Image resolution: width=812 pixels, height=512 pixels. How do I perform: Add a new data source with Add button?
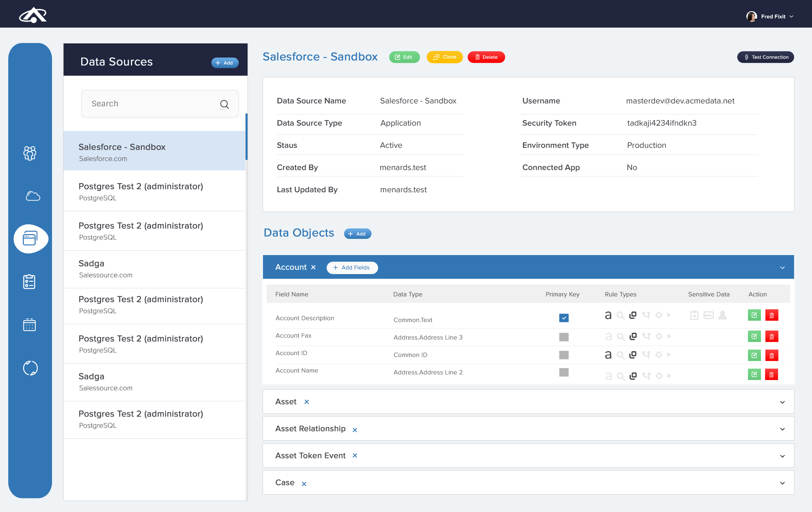tap(225, 63)
